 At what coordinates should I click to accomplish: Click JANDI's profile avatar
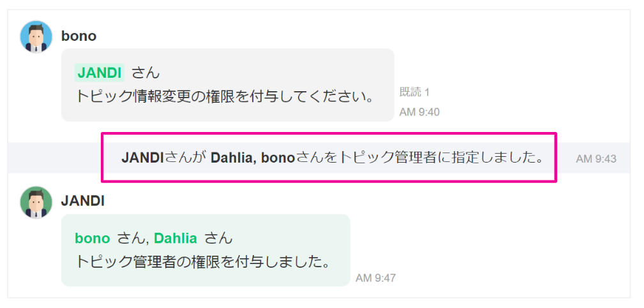36,202
